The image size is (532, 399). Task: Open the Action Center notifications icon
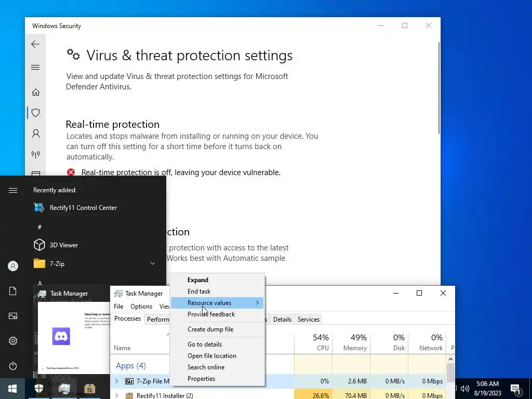coord(515,389)
